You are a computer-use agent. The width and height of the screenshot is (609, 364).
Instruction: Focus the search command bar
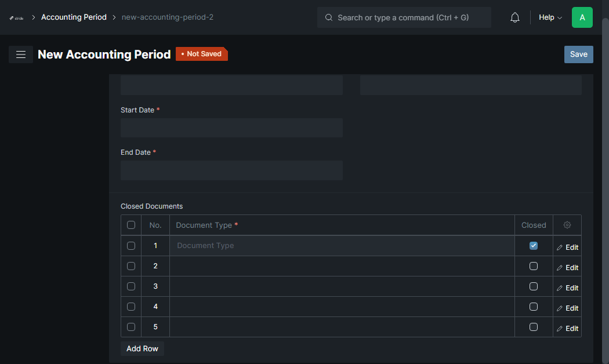[x=404, y=17]
